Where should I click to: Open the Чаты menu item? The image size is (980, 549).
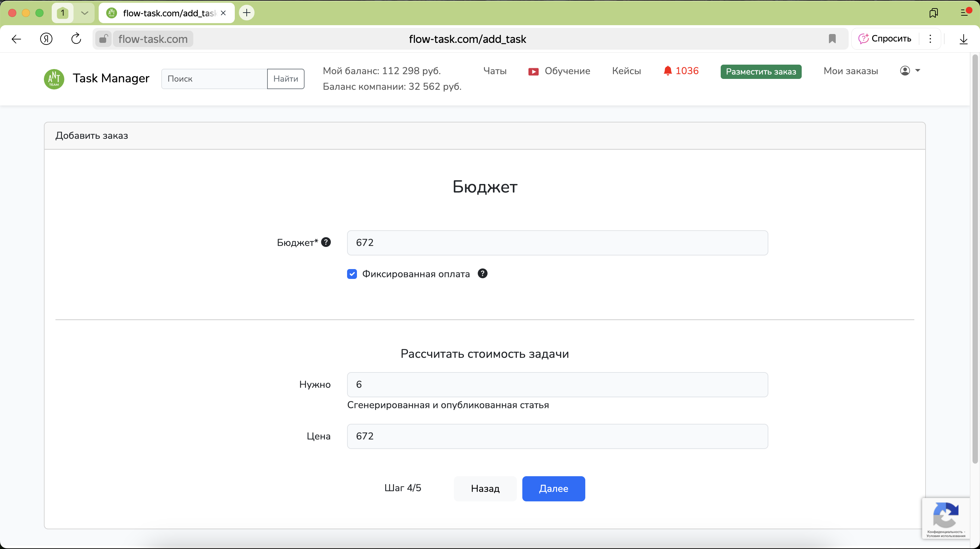tap(494, 71)
